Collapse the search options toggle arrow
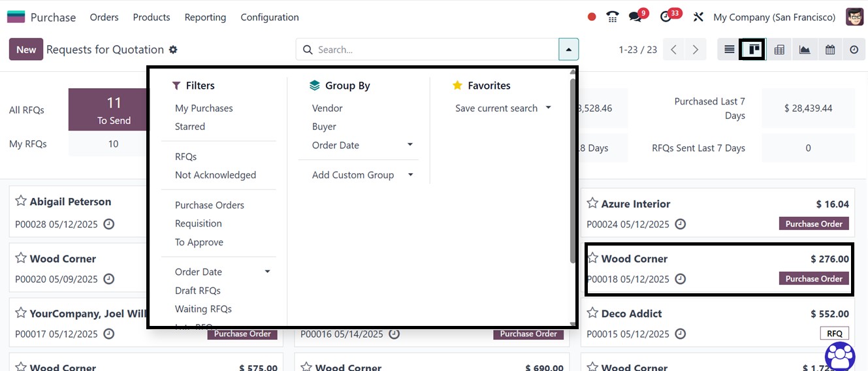The width and height of the screenshot is (868, 371). pos(568,50)
